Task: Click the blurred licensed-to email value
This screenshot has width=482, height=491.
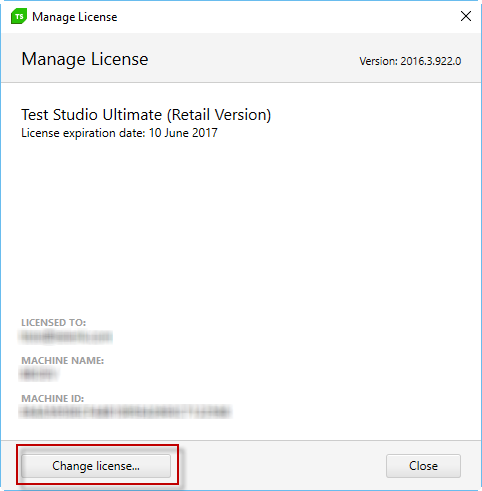Action: pyautogui.click(x=66, y=336)
